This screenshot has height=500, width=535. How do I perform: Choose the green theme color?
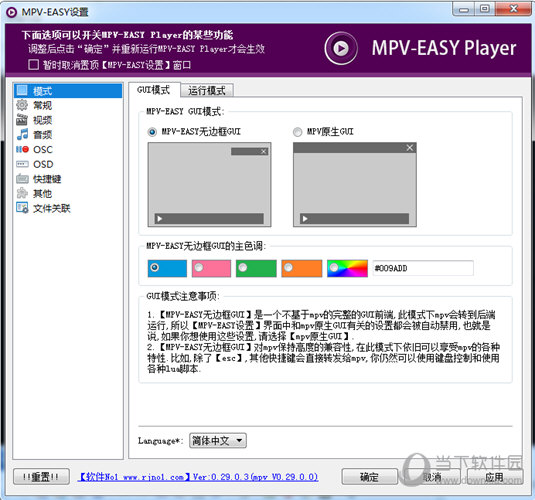click(256, 268)
